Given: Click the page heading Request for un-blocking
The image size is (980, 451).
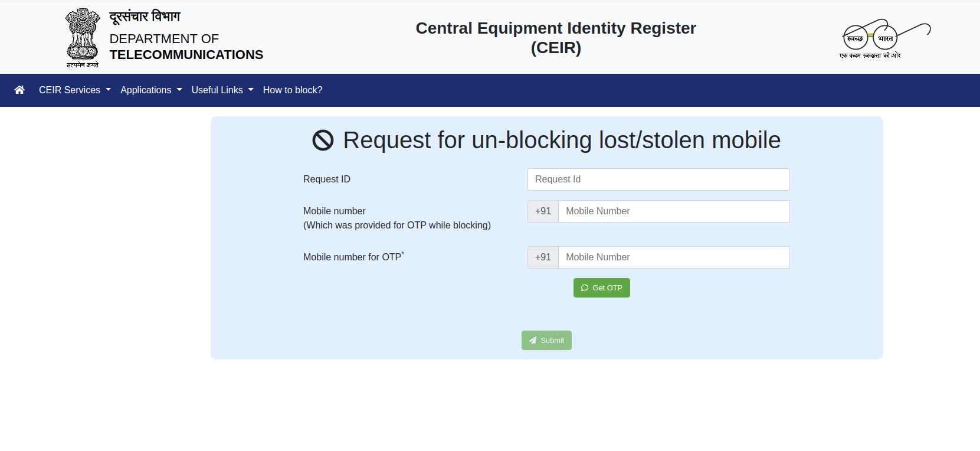Looking at the screenshot, I should pyautogui.click(x=561, y=140).
